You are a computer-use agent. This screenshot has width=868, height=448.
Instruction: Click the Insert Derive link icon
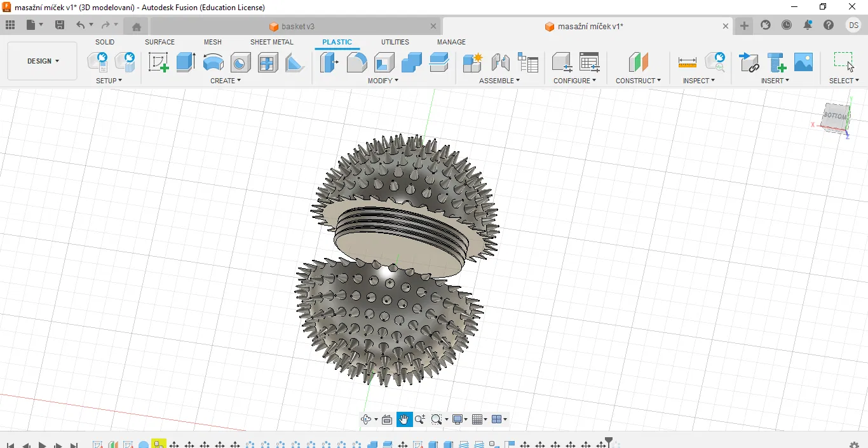pyautogui.click(x=749, y=62)
